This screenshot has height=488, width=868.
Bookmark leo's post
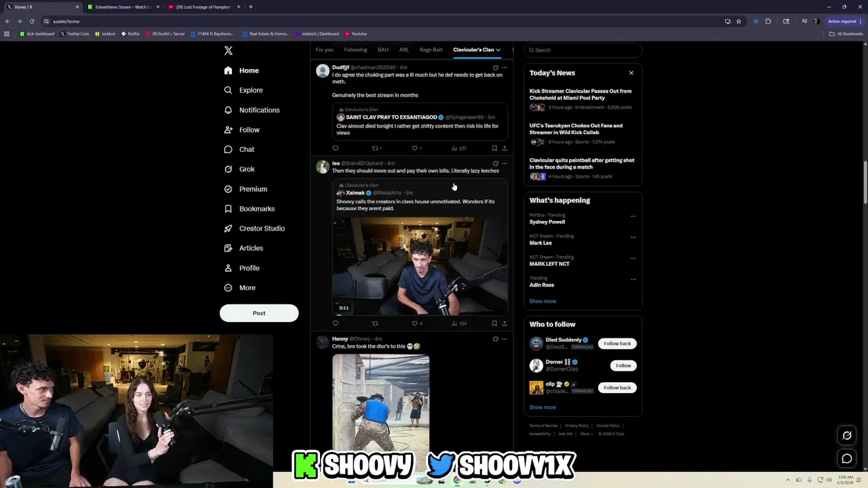click(494, 323)
